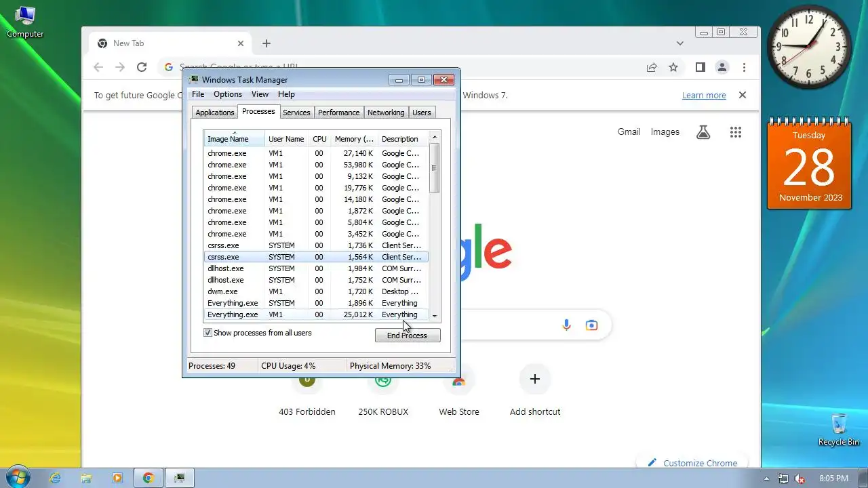This screenshot has height=488, width=868.
Task: Click the Learn more link
Action: [x=704, y=95]
